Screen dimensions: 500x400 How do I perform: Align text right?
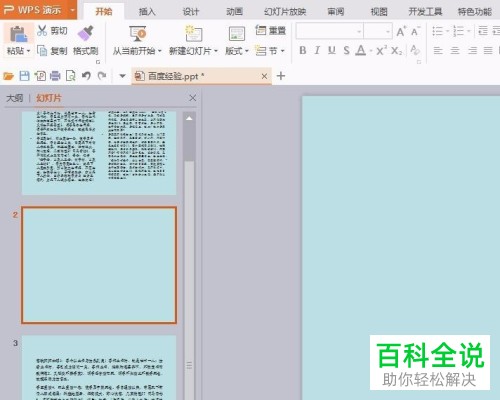coord(472,50)
